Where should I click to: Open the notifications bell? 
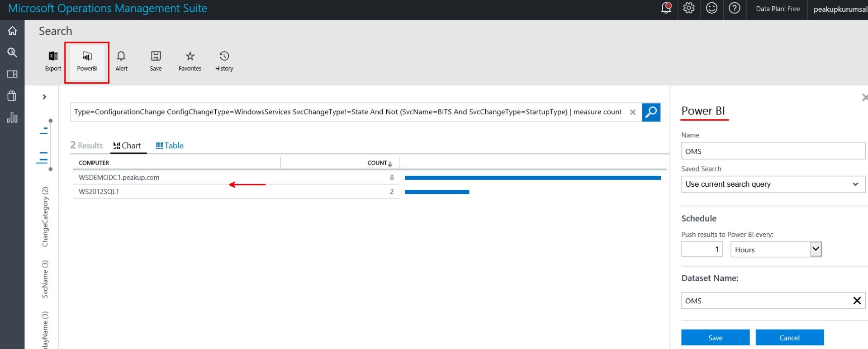[666, 8]
